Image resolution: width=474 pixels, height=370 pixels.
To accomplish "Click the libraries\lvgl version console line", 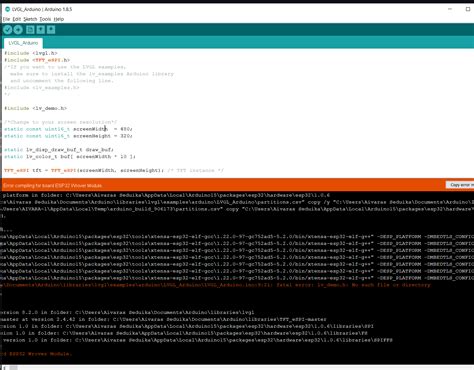I will coord(127,312).
